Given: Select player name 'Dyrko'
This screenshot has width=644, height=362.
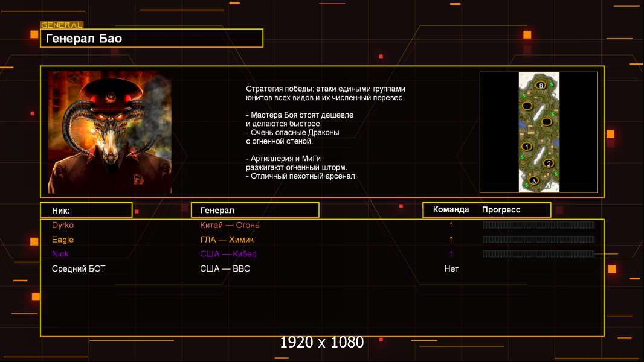Looking at the screenshot, I should click(x=63, y=225).
